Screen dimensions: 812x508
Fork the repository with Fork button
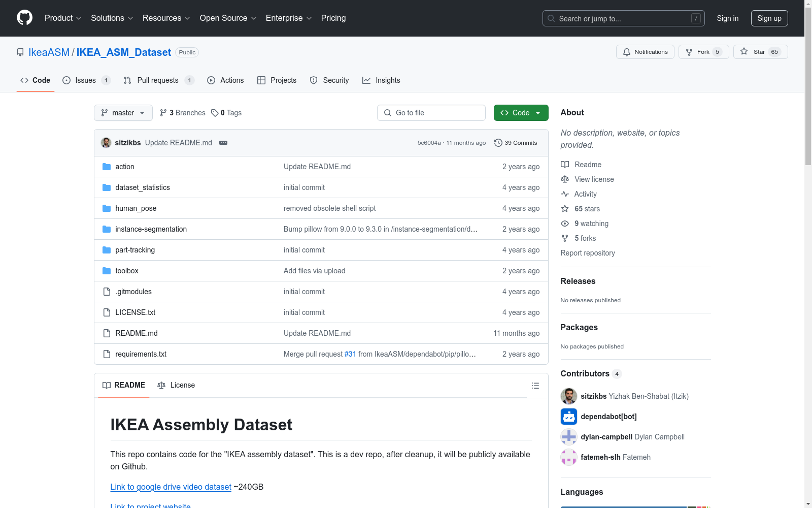coord(703,52)
